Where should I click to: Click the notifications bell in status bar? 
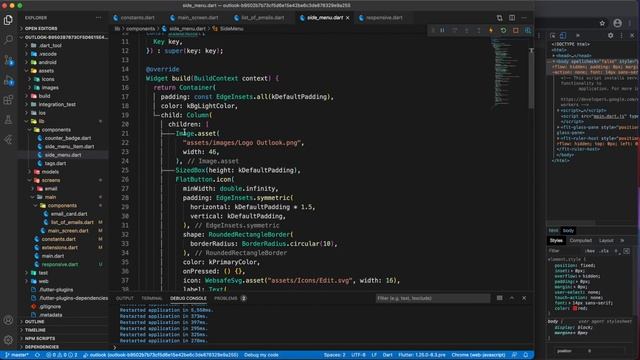click(526, 355)
